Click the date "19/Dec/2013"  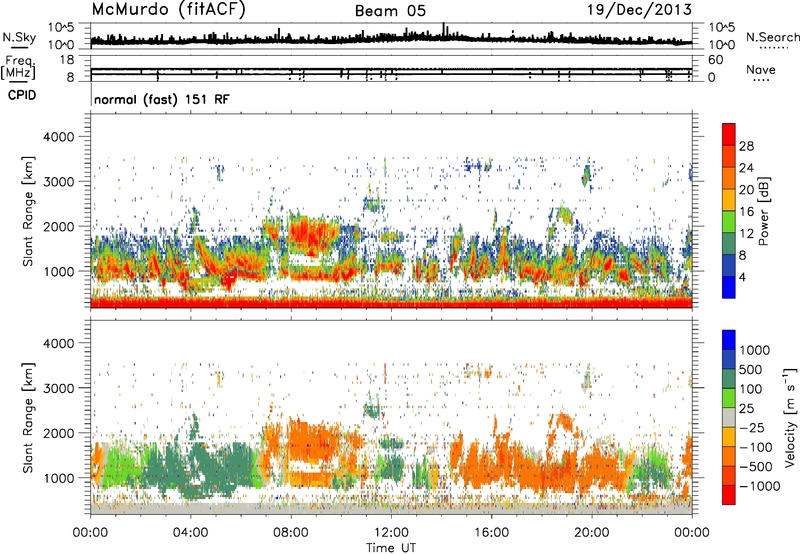[639, 10]
